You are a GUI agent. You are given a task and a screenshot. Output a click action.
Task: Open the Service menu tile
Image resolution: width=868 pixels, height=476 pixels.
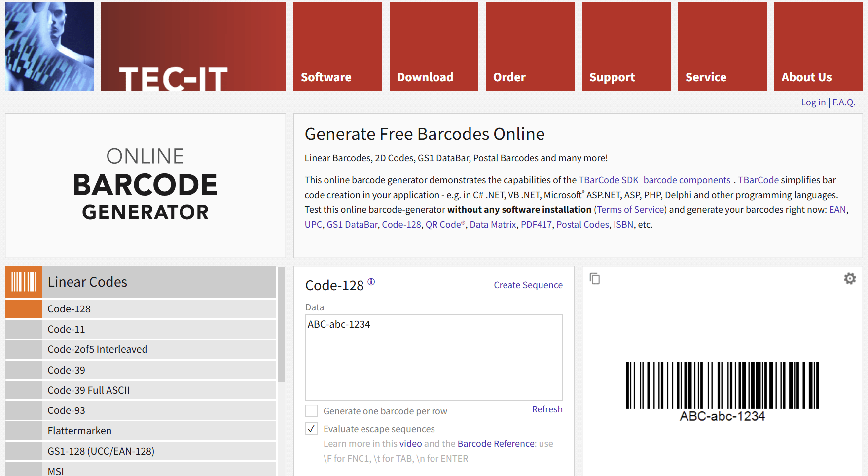coord(723,47)
